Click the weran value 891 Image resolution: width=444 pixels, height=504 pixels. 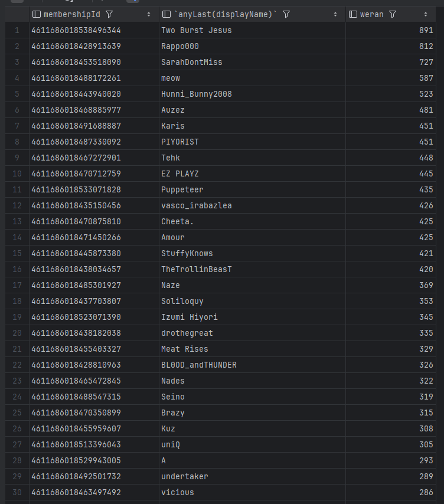coord(391,30)
